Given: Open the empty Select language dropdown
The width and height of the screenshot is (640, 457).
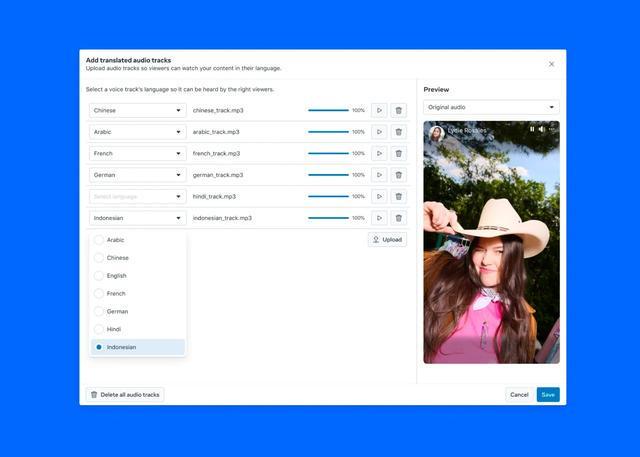Looking at the screenshot, I should tap(137, 196).
